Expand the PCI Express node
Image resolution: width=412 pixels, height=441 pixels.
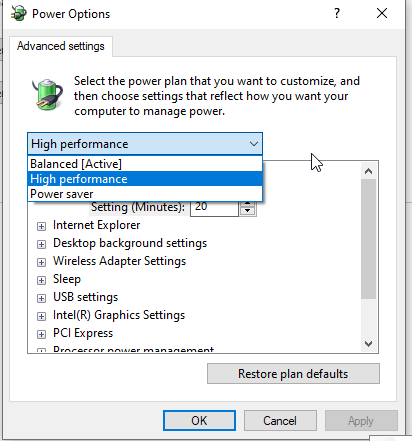pyautogui.click(x=41, y=334)
